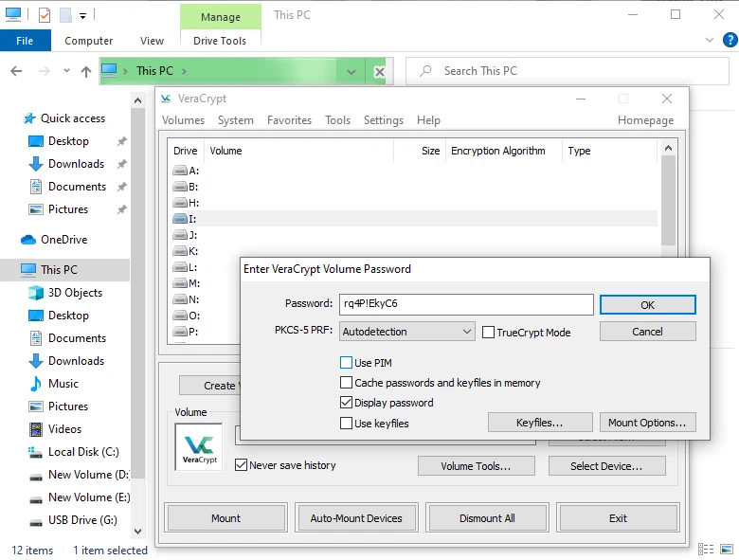Viewport: 739px width, 560px height.
Task: Select drive I: in VeraCrypt list
Action: click(415, 219)
